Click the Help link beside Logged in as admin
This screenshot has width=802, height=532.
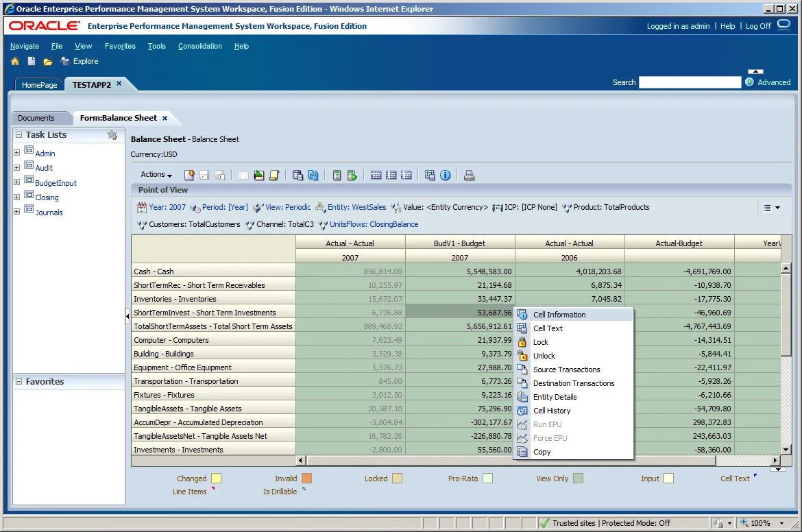click(727, 26)
